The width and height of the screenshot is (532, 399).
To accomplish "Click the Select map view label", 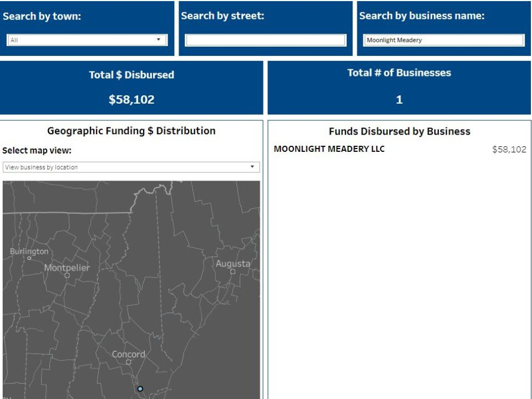I will (37, 151).
